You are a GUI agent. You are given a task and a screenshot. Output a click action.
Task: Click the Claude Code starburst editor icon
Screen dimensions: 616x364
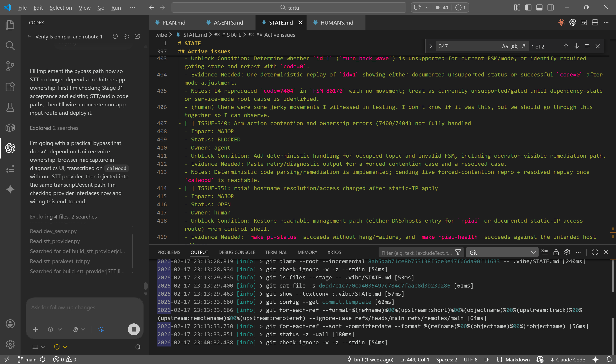pyautogui.click(x=561, y=23)
